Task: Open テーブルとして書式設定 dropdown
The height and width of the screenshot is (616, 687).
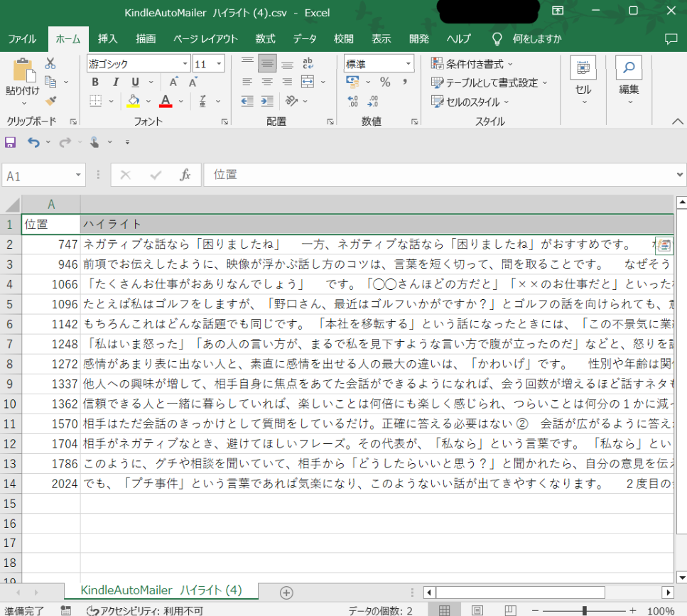Action: [x=489, y=82]
